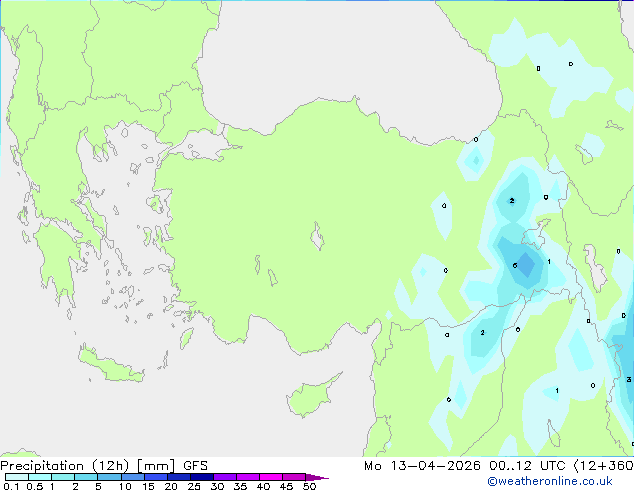Click the 'Precipitation (12h) [mm] GFS' title
This screenshot has width=634, height=490.
104,466
